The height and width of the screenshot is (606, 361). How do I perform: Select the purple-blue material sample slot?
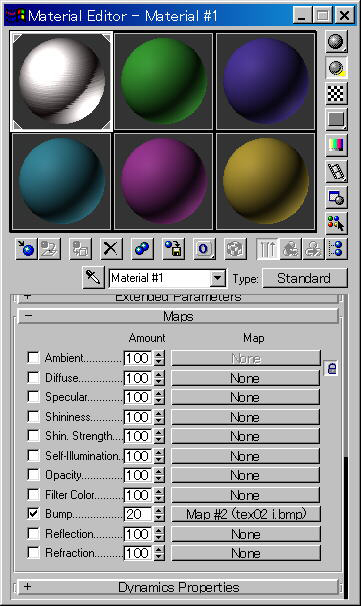point(266,81)
